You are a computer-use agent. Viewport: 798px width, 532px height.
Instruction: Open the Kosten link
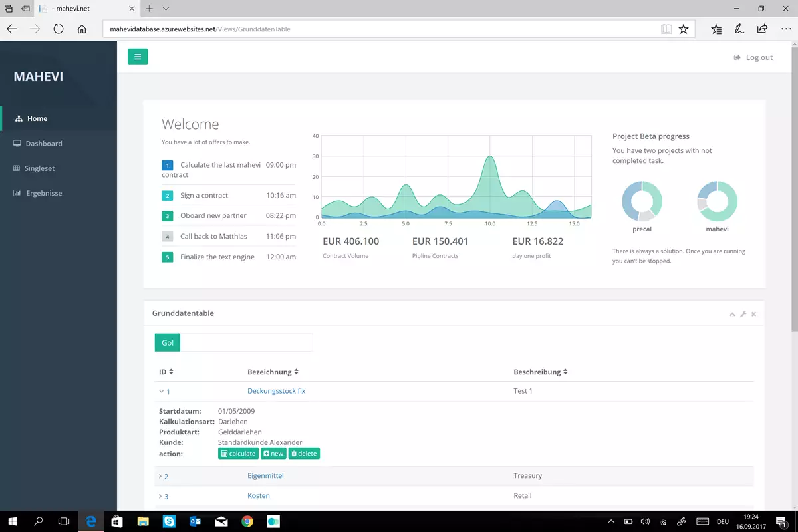pyautogui.click(x=259, y=496)
